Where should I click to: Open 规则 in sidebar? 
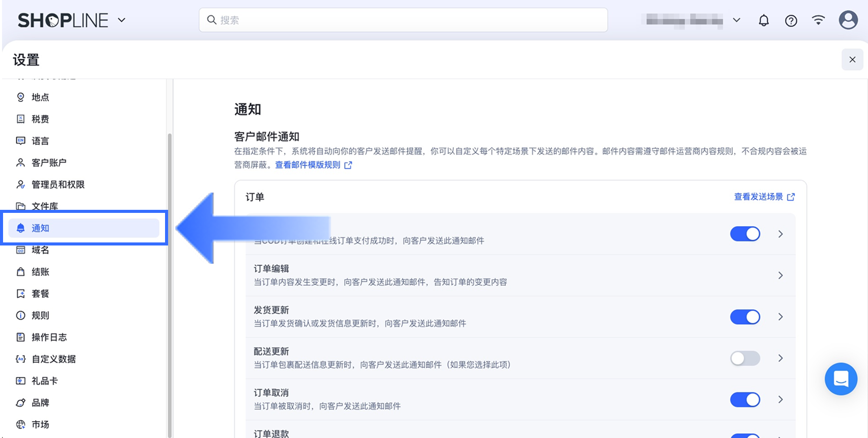click(40, 316)
